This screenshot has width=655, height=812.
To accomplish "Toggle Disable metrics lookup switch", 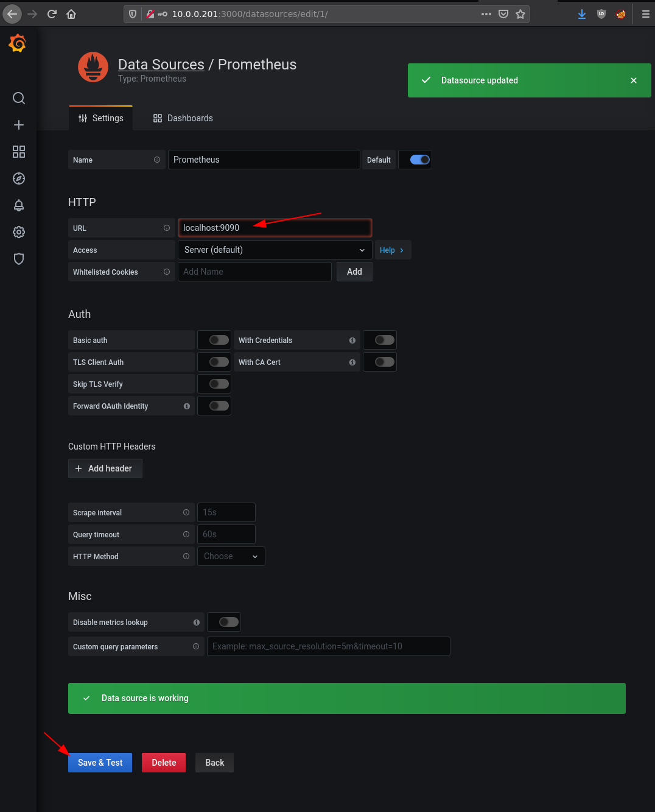I will (x=229, y=622).
